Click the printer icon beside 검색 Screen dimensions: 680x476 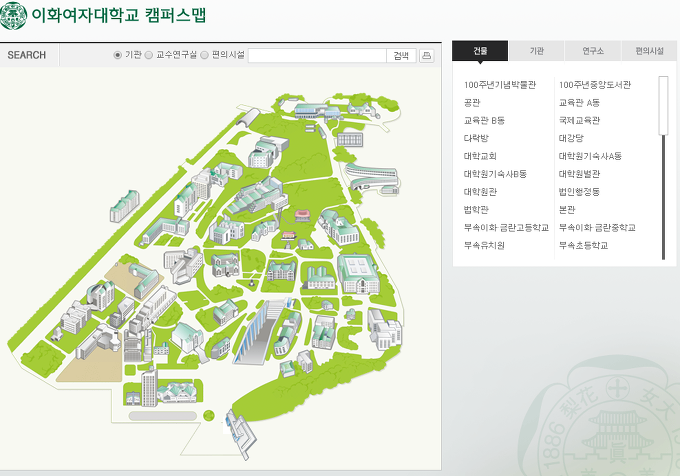(x=426, y=55)
